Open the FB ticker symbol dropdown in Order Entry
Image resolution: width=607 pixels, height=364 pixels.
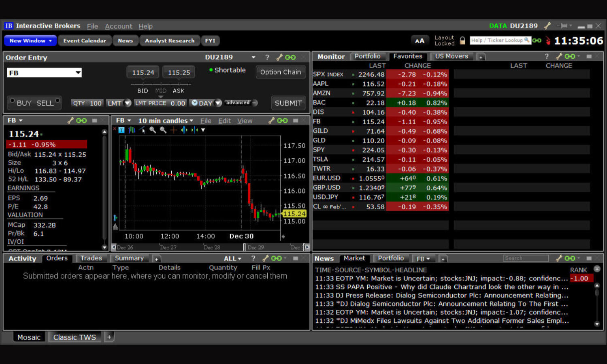coord(78,73)
